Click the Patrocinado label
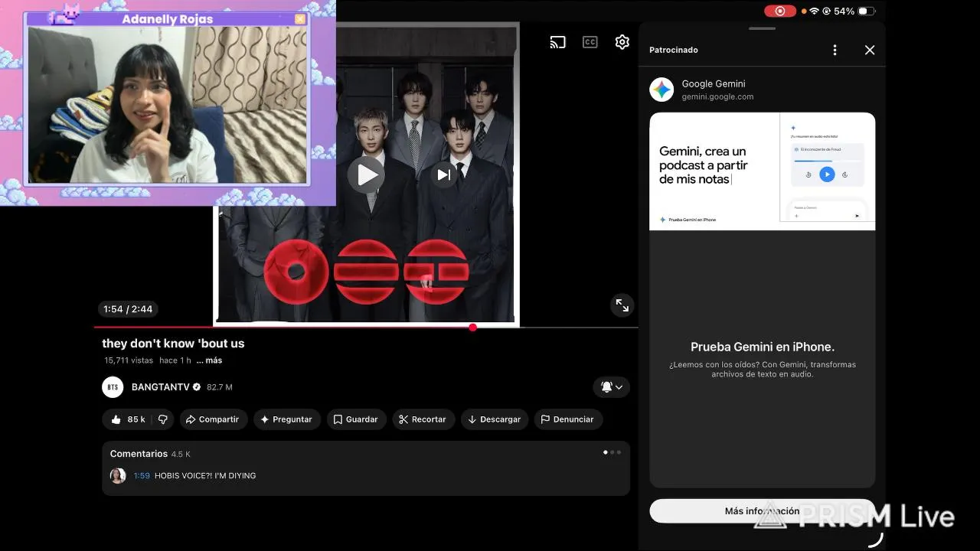 (x=674, y=50)
